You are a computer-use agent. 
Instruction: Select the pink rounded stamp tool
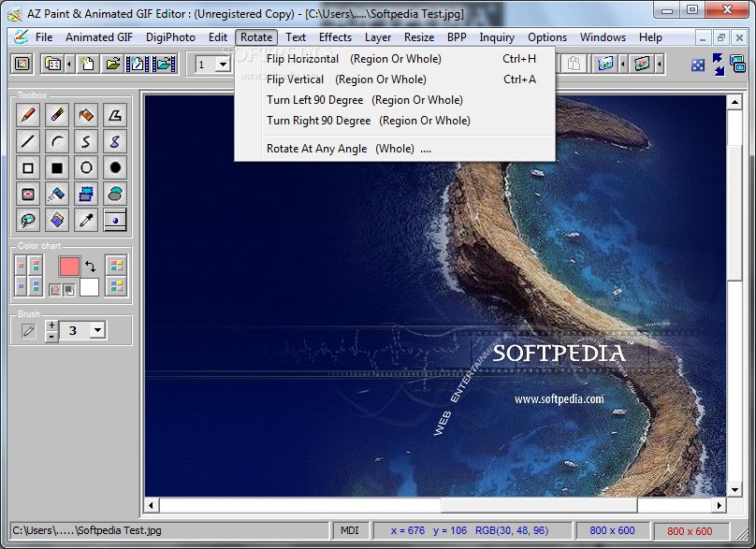(28, 194)
